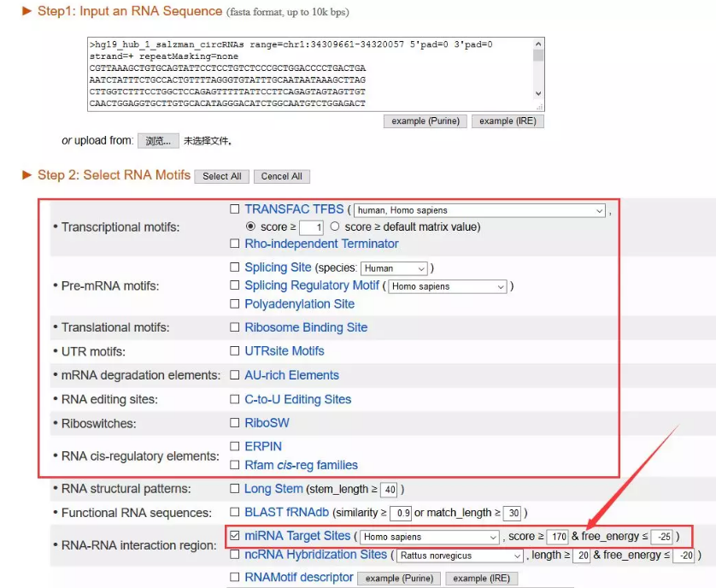Screen dimensions: 716x588
Task: Click the miRNA free_energy threshold field
Action: pos(661,538)
